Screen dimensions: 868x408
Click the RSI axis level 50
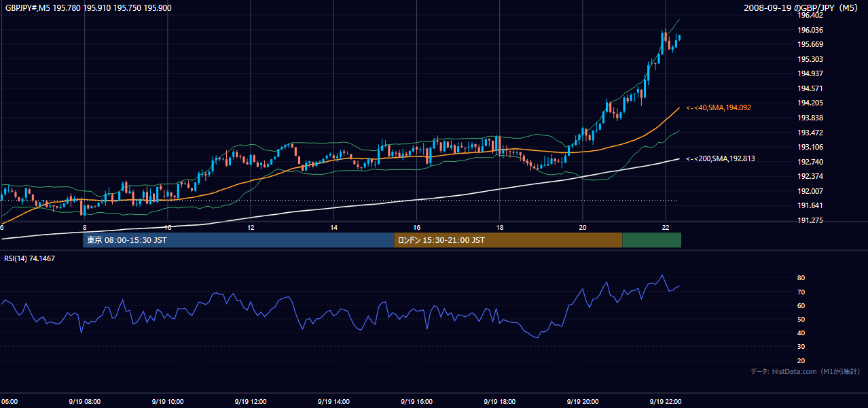tap(801, 319)
